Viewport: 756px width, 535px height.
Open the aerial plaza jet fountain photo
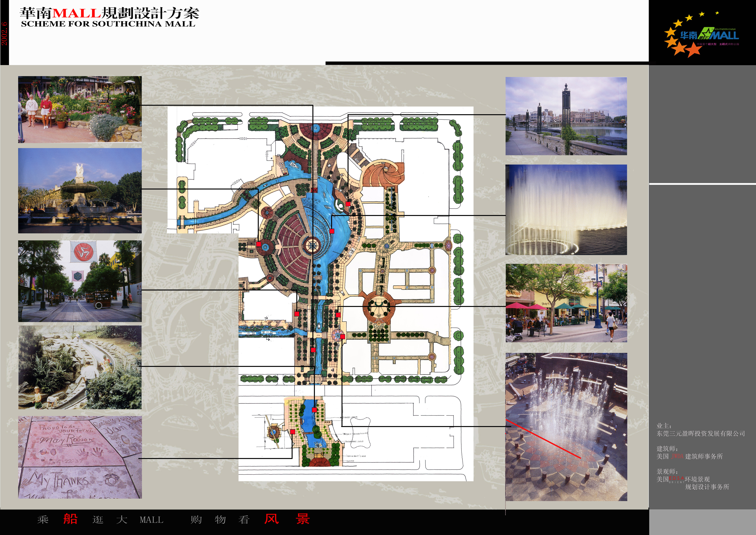tap(566, 427)
